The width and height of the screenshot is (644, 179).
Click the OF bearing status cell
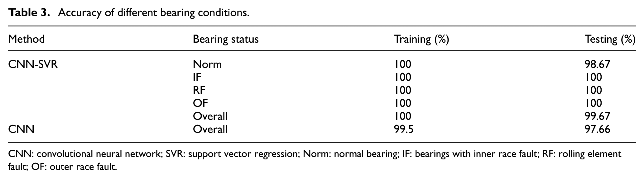tap(200, 103)
